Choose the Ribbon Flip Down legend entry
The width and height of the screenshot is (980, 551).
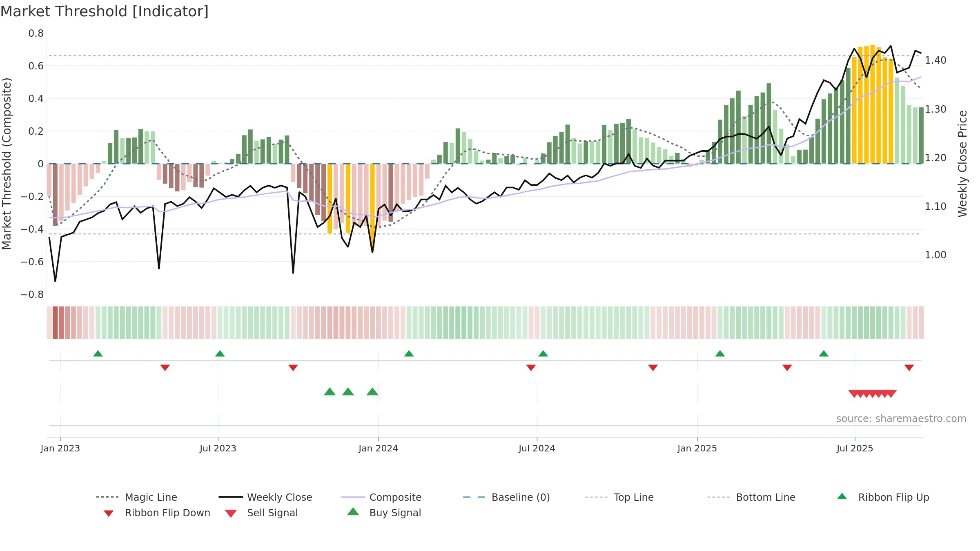click(x=157, y=513)
